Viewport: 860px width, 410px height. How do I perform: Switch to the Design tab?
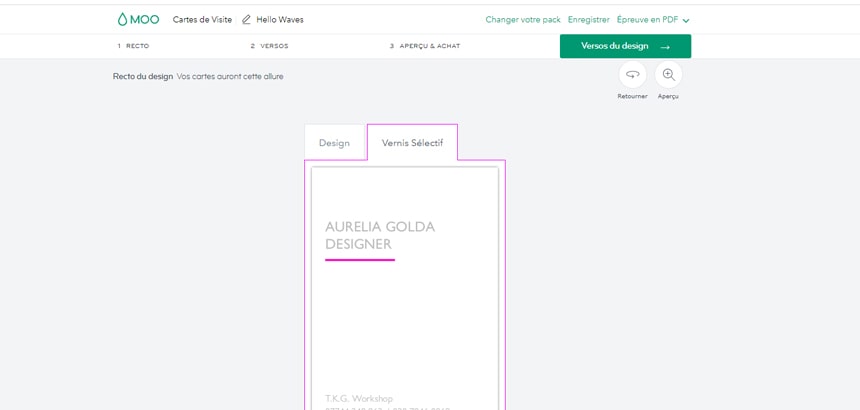pos(335,143)
